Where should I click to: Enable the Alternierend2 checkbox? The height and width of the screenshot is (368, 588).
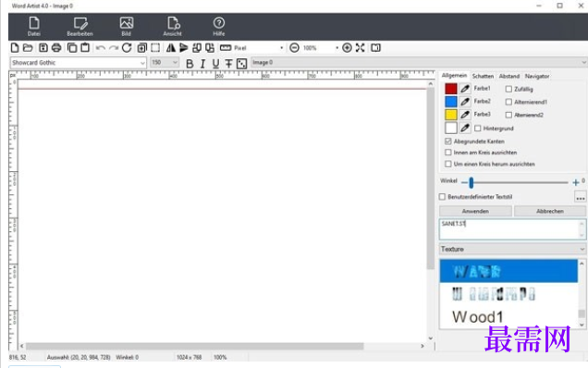pos(508,115)
